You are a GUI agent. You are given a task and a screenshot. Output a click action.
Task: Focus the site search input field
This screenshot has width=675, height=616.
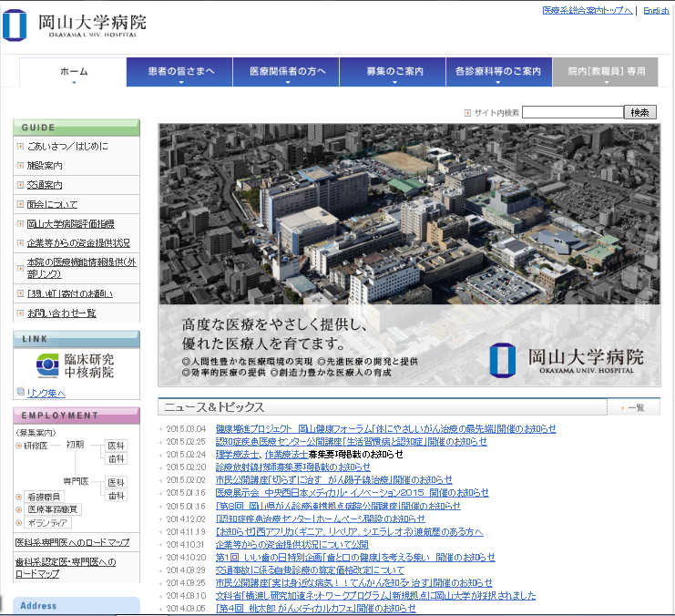573,112
